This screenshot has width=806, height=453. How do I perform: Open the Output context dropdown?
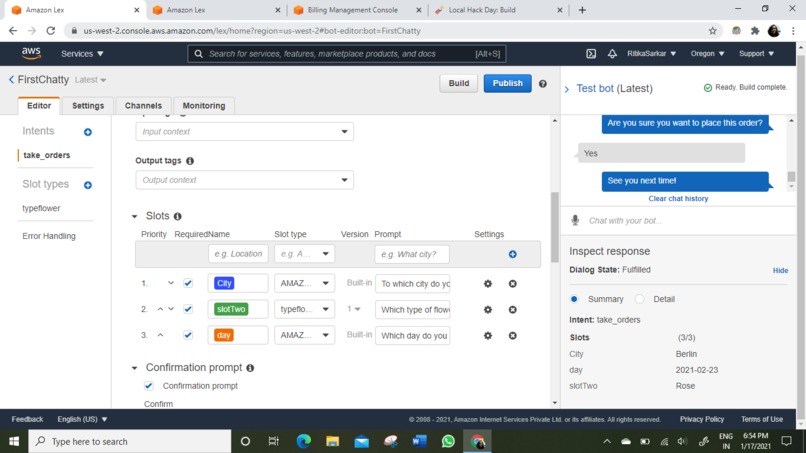coord(245,180)
